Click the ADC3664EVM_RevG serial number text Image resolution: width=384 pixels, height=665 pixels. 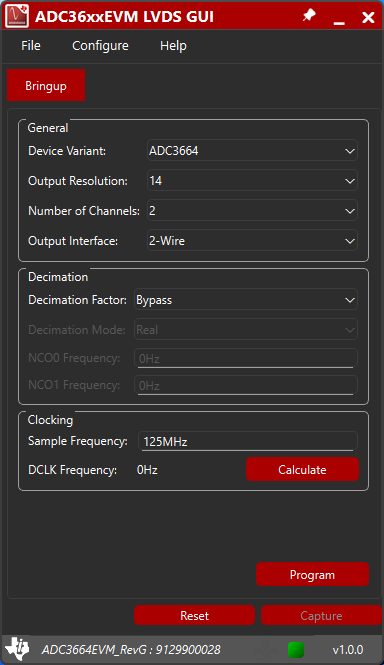click(x=131, y=649)
